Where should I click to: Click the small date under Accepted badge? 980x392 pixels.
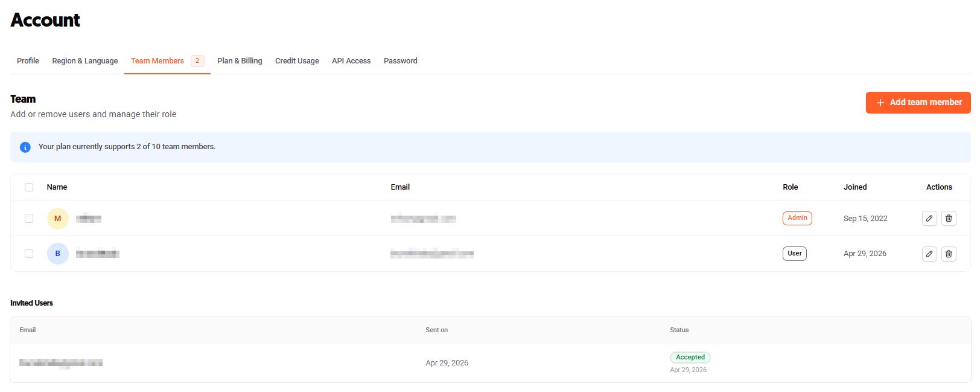(688, 370)
